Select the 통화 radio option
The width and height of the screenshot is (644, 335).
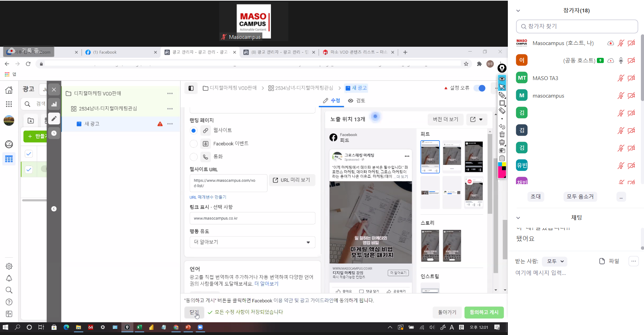click(x=194, y=157)
